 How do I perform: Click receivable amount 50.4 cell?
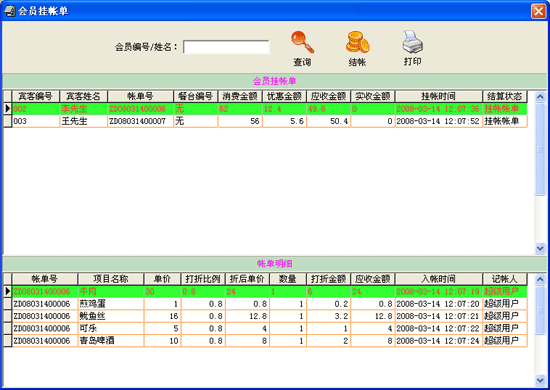(328, 121)
